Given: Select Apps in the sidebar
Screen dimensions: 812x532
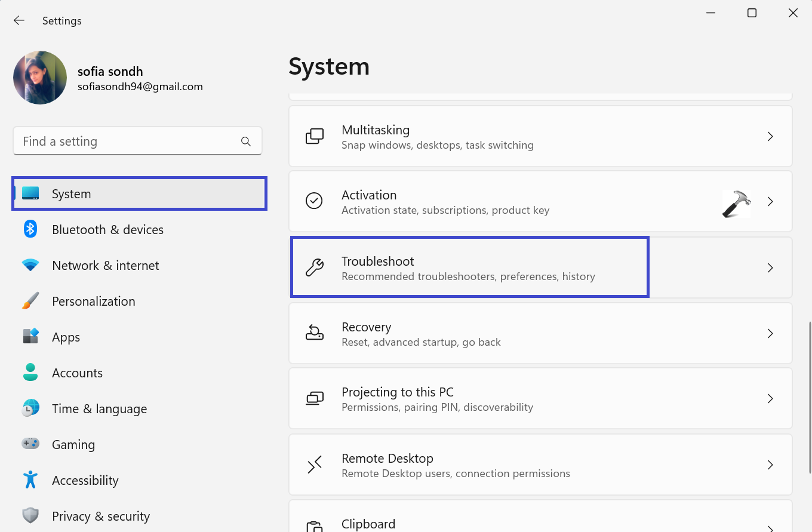Looking at the screenshot, I should (x=66, y=337).
